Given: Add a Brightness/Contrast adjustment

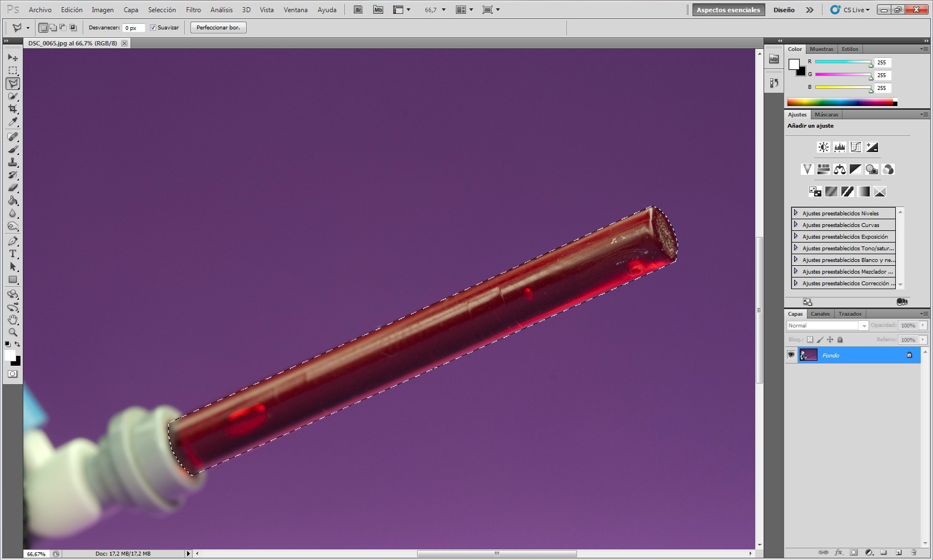Looking at the screenshot, I should (x=823, y=147).
